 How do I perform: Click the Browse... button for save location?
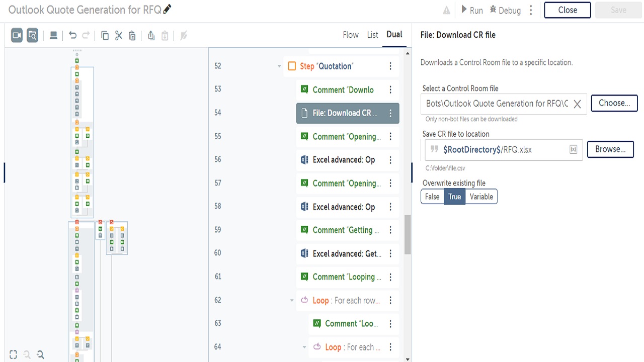(610, 149)
